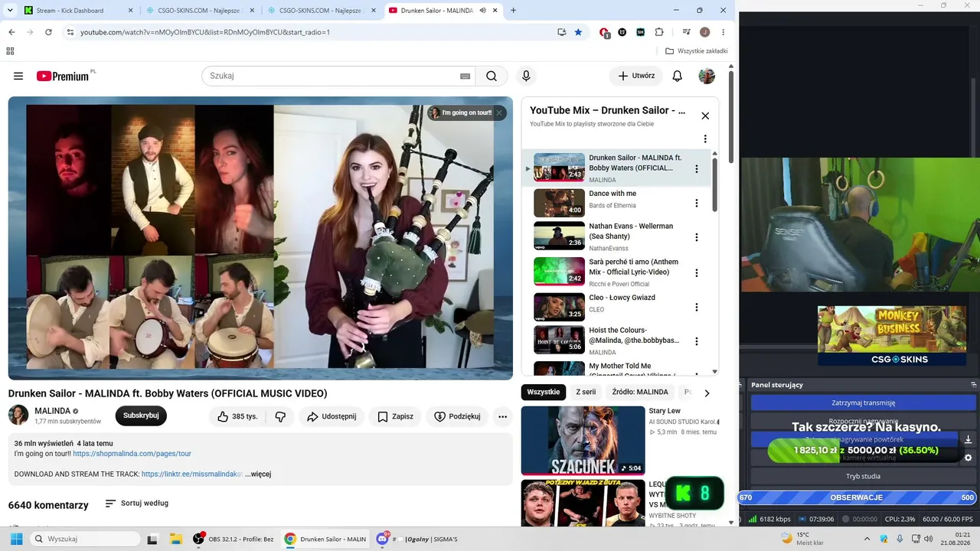Open options for Sarà perché ti amo item
The image size is (980, 551).
point(697,272)
